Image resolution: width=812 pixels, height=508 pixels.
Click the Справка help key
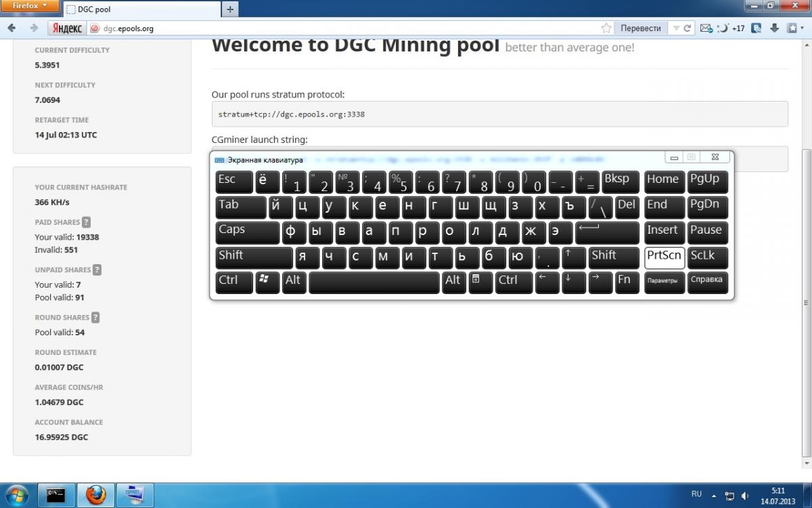pyautogui.click(x=708, y=282)
